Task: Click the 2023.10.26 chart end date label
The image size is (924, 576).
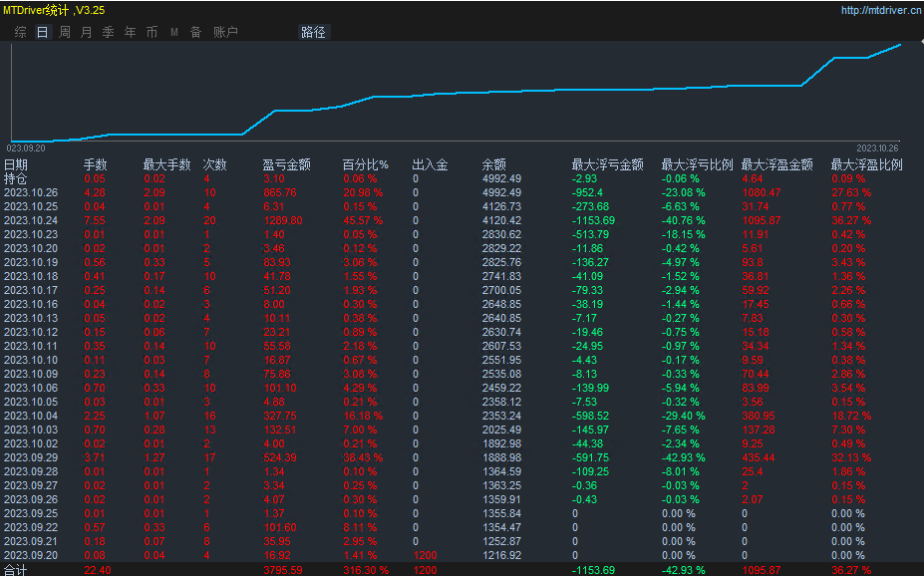Action: 877,148
